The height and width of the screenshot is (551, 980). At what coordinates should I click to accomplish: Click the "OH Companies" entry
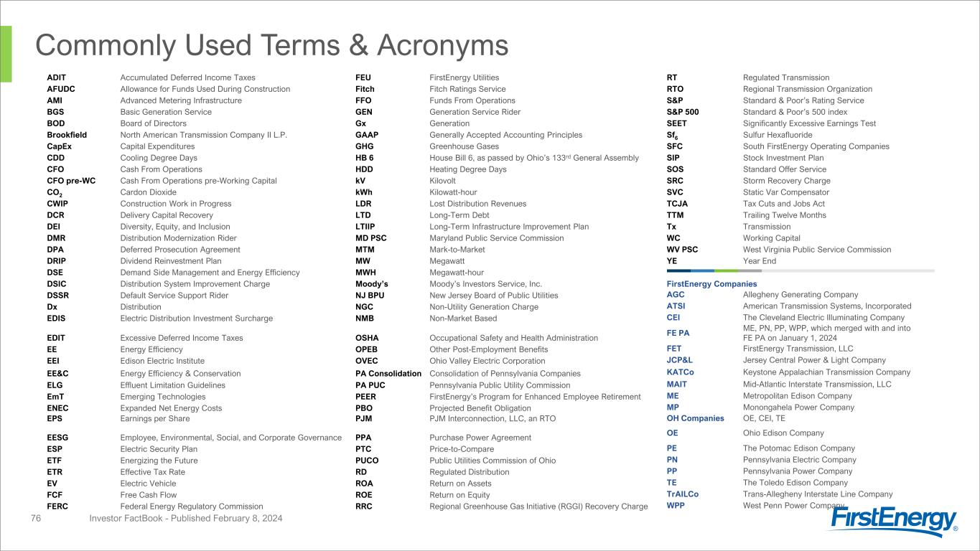(x=695, y=418)
